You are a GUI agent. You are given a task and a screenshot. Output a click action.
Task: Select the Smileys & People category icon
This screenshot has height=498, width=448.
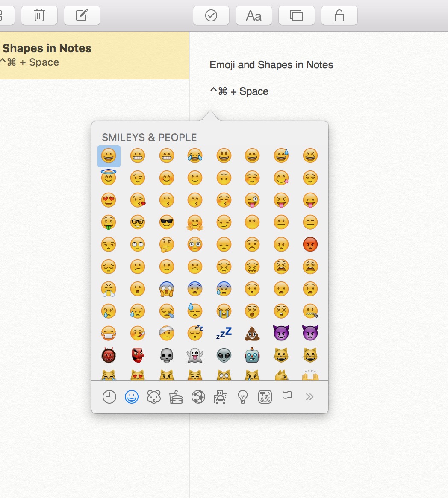132,396
